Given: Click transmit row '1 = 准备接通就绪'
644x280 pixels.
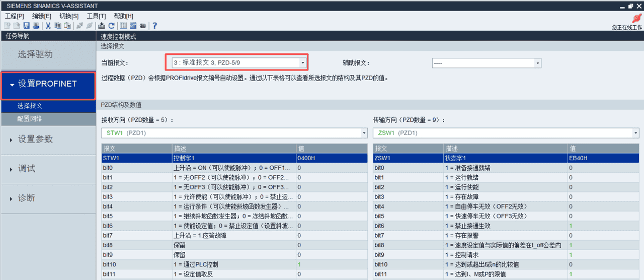Looking at the screenshot, I should [x=506, y=168].
